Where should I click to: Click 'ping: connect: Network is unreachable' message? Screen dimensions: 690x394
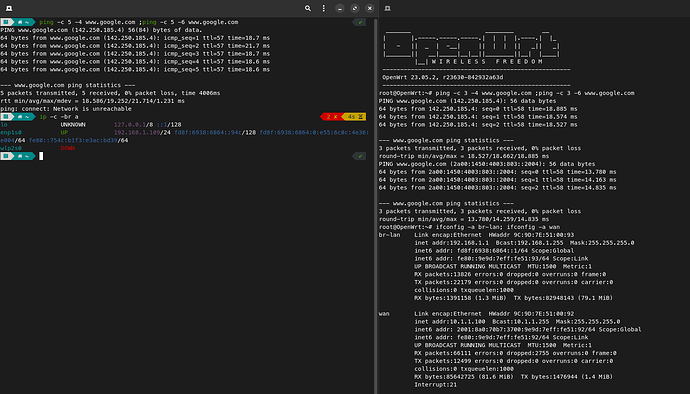click(66, 109)
